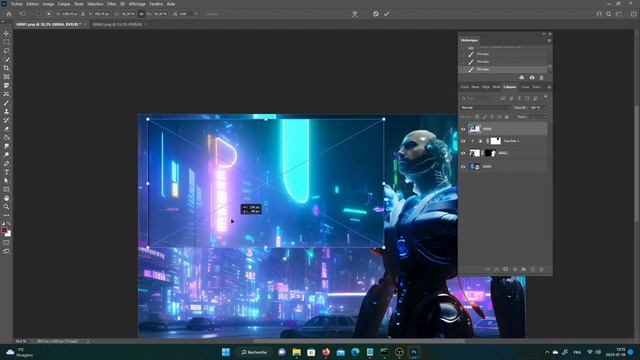Open File Explorer from the taskbar
Screen dimensions: 640x360
tap(297, 352)
